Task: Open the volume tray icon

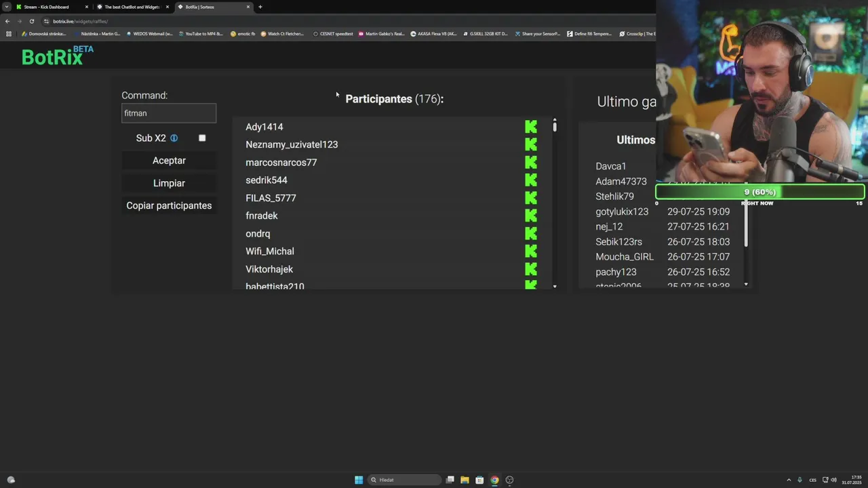Action: [x=833, y=480]
